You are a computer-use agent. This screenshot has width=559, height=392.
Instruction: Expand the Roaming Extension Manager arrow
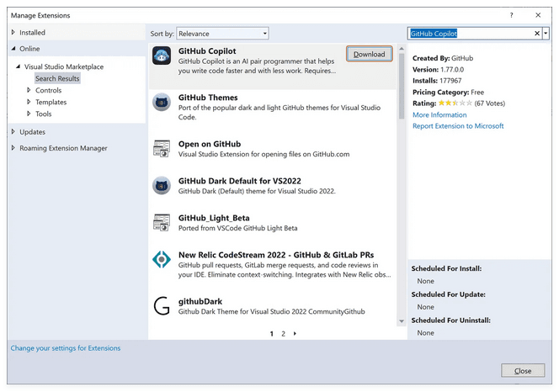(13, 147)
